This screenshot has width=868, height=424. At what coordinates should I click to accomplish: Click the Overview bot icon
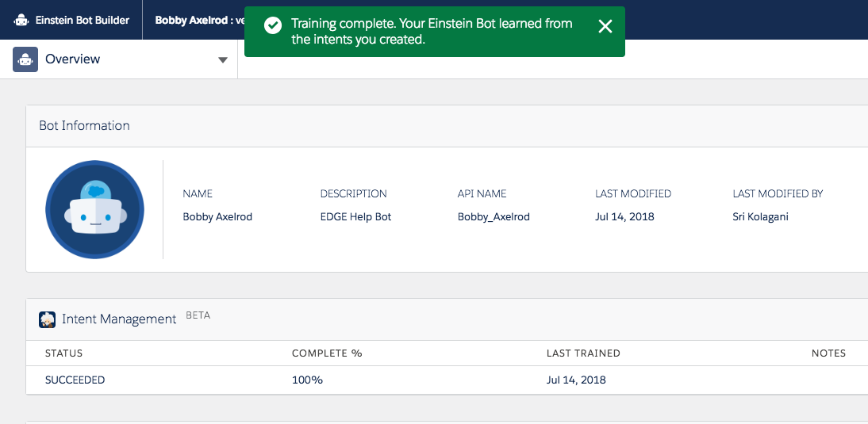(x=25, y=59)
